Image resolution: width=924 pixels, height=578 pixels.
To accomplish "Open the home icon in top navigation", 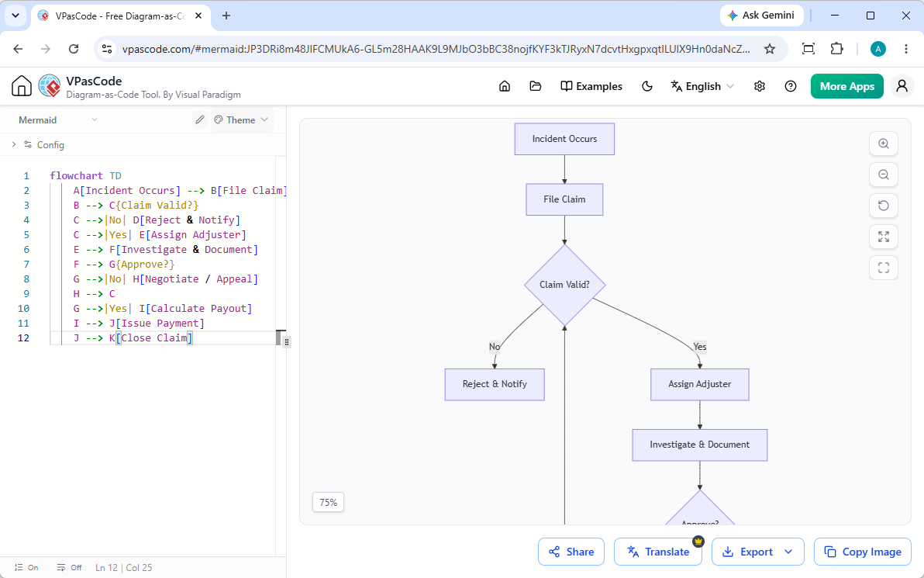I will (505, 86).
